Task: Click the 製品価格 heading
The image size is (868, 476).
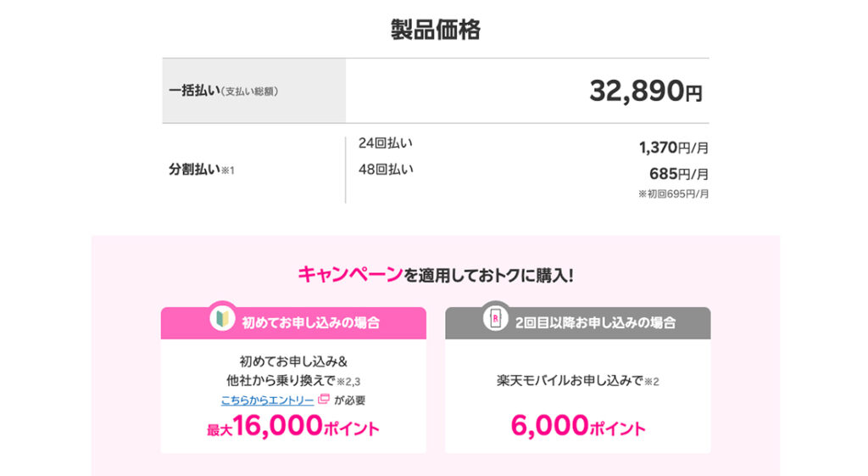Action: coord(435,31)
